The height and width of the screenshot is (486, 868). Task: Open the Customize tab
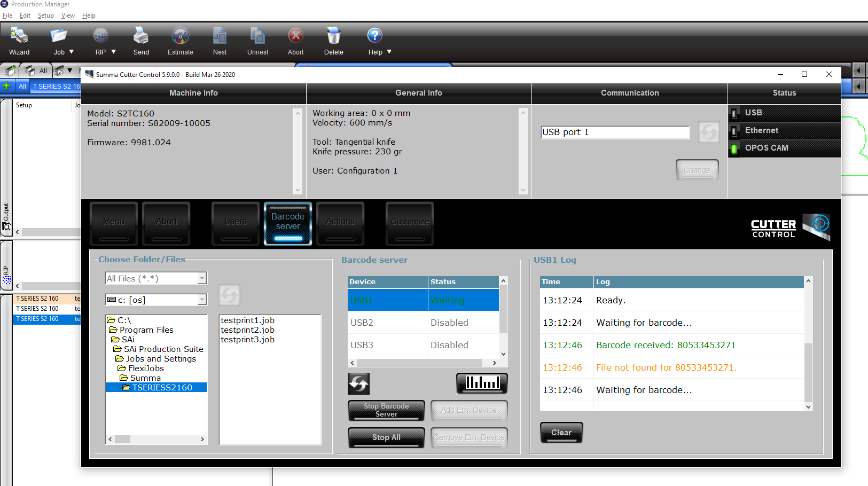(x=410, y=223)
